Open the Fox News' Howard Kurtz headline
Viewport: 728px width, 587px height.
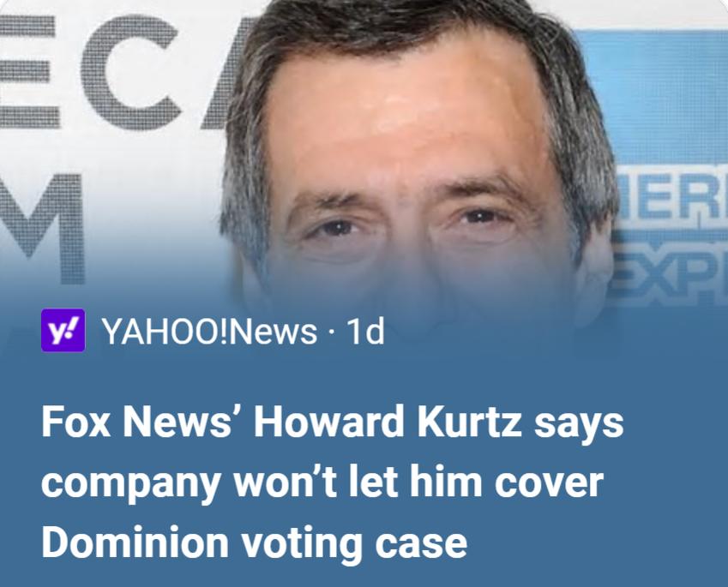333,482
